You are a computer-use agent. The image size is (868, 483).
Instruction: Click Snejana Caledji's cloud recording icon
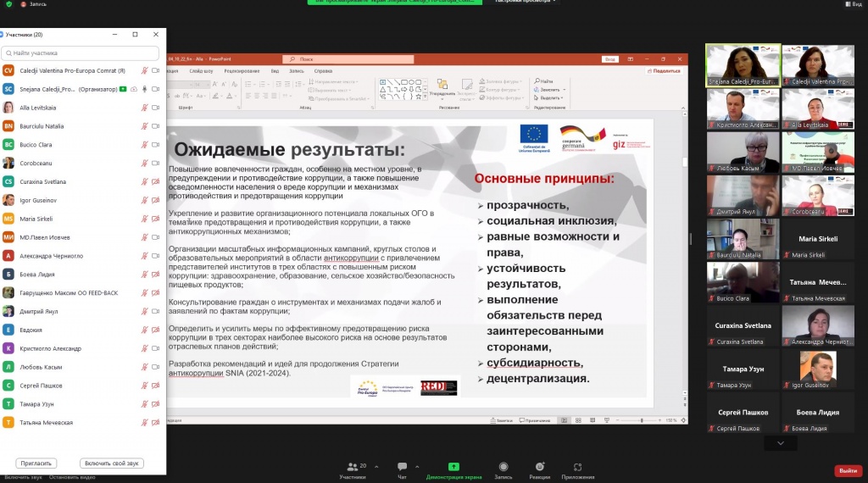tap(133, 89)
